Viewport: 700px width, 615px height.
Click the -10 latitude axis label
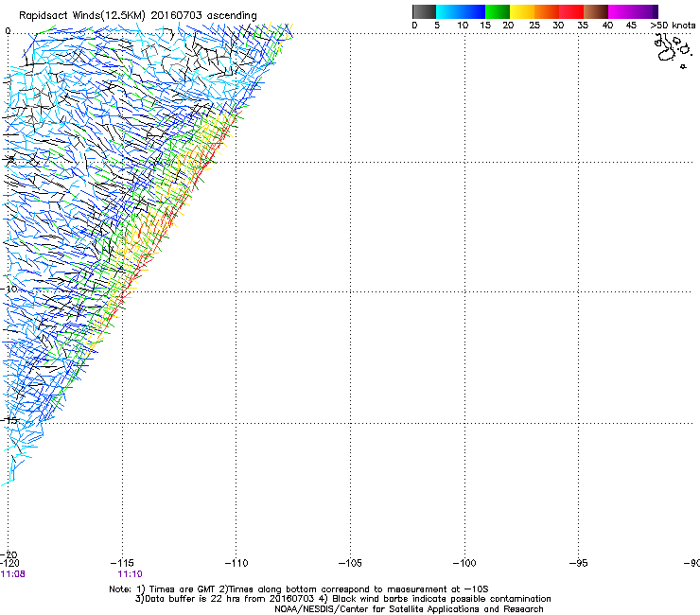pos(9,289)
